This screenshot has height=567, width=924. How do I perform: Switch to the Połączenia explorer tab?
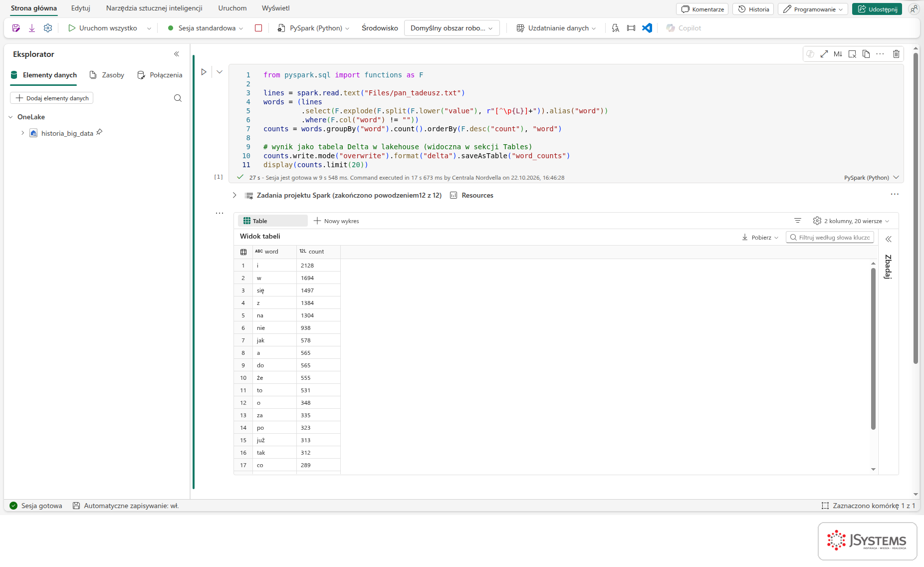point(160,75)
